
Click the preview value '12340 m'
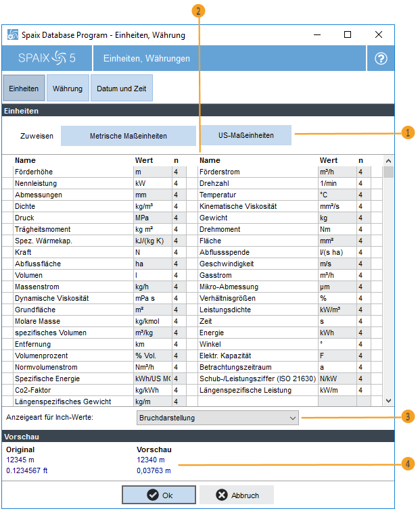pos(151,460)
